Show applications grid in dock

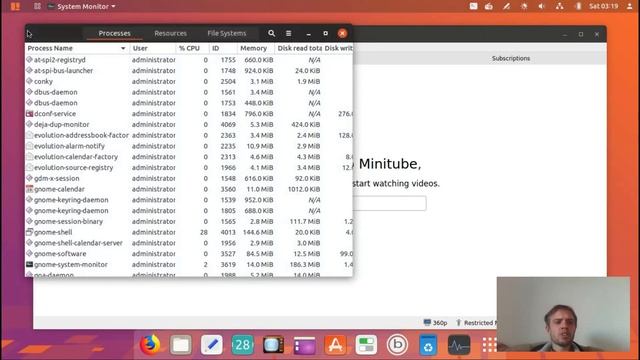[x=489, y=345]
